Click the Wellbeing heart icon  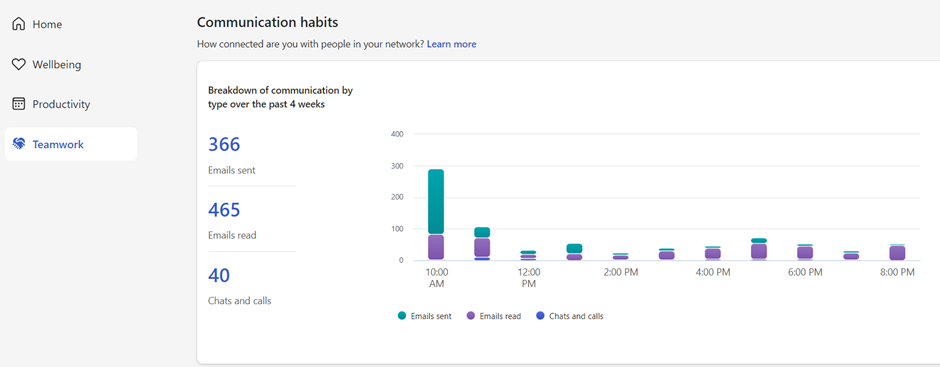click(19, 64)
